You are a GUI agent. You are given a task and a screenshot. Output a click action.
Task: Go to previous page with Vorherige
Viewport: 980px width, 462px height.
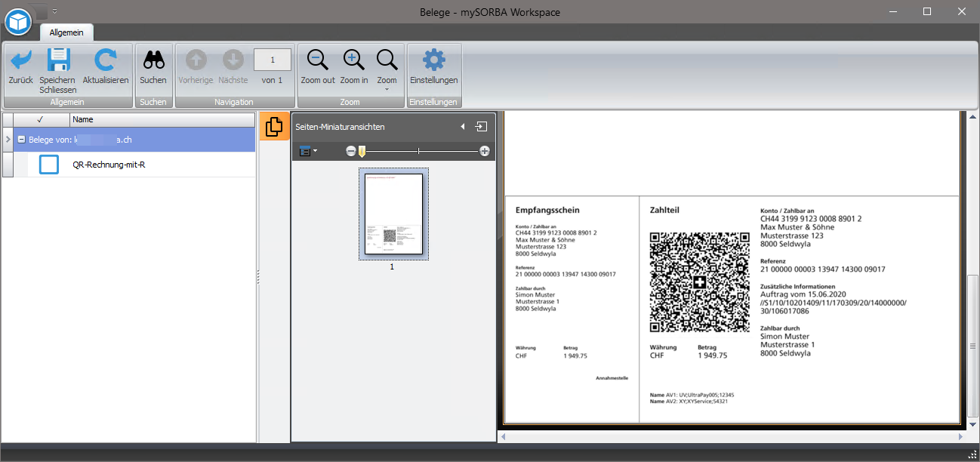(x=196, y=65)
